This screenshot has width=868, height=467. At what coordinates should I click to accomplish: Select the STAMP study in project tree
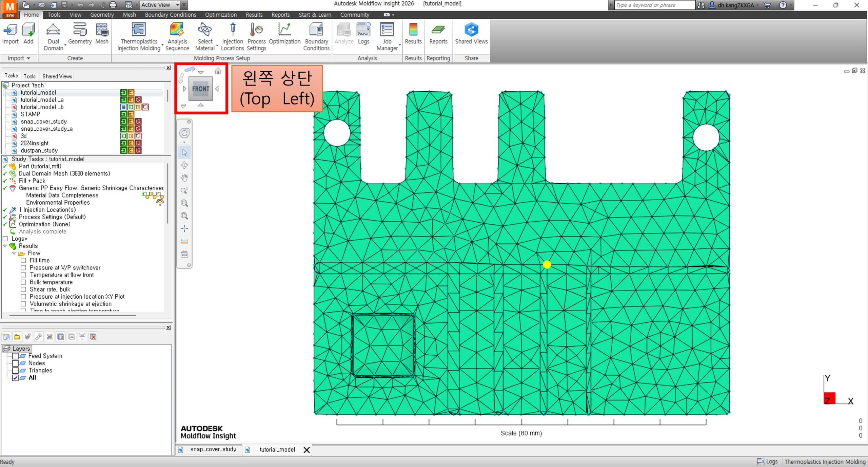point(30,114)
